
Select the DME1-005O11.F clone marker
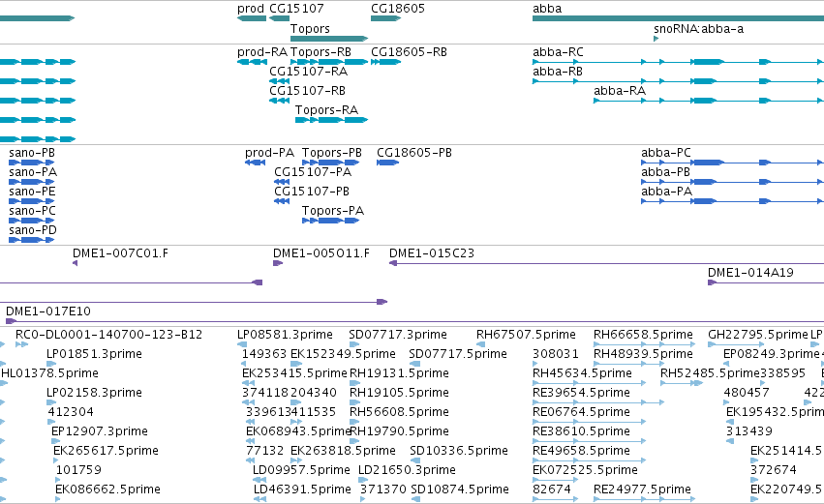coord(278,263)
